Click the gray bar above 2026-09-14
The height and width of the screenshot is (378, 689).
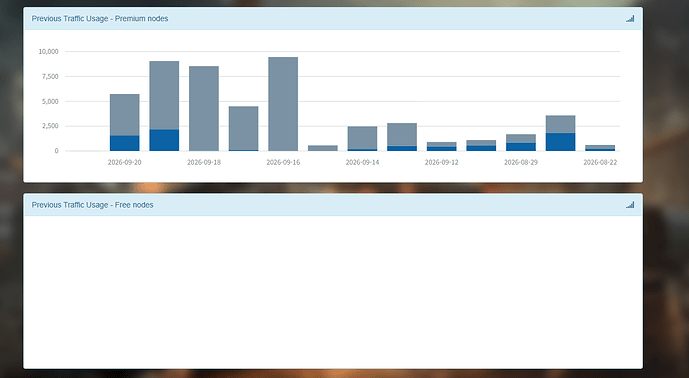(x=363, y=138)
